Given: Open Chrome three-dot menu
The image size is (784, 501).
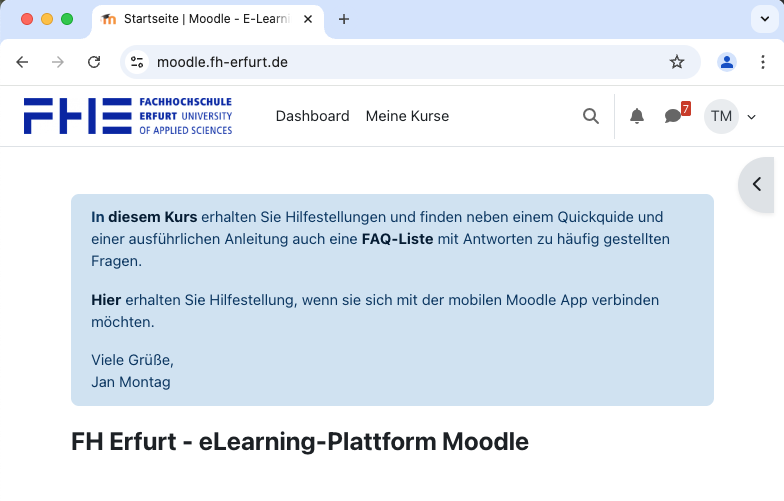Looking at the screenshot, I should click(763, 62).
